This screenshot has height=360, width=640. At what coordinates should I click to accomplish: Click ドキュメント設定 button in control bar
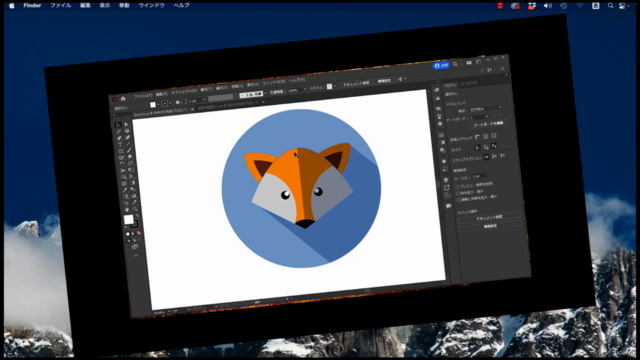[x=355, y=83]
